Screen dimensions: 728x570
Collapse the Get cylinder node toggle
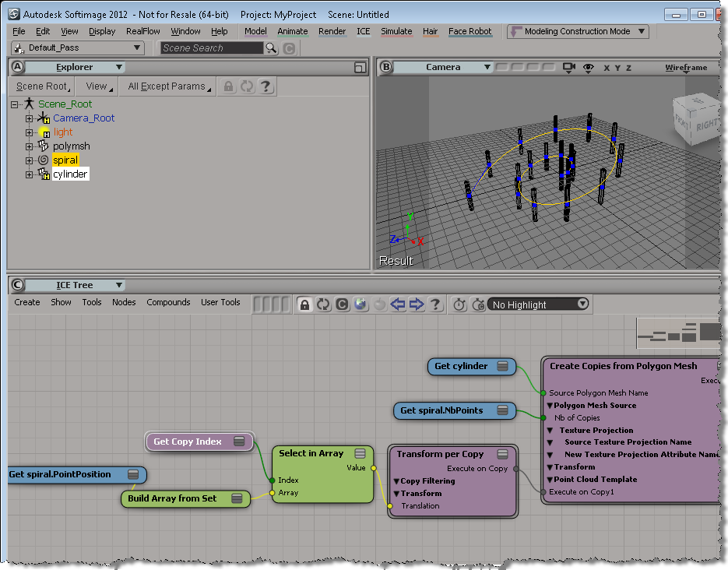503,366
